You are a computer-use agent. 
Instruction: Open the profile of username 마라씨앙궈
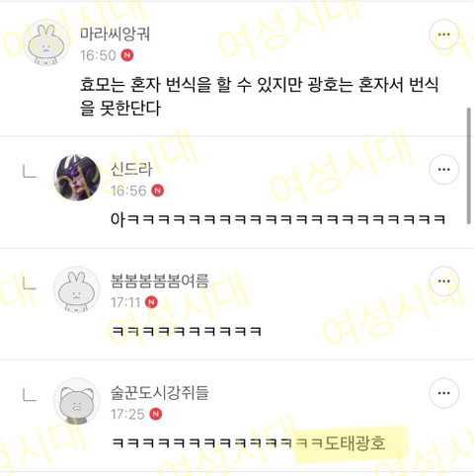pyautogui.click(x=116, y=34)
